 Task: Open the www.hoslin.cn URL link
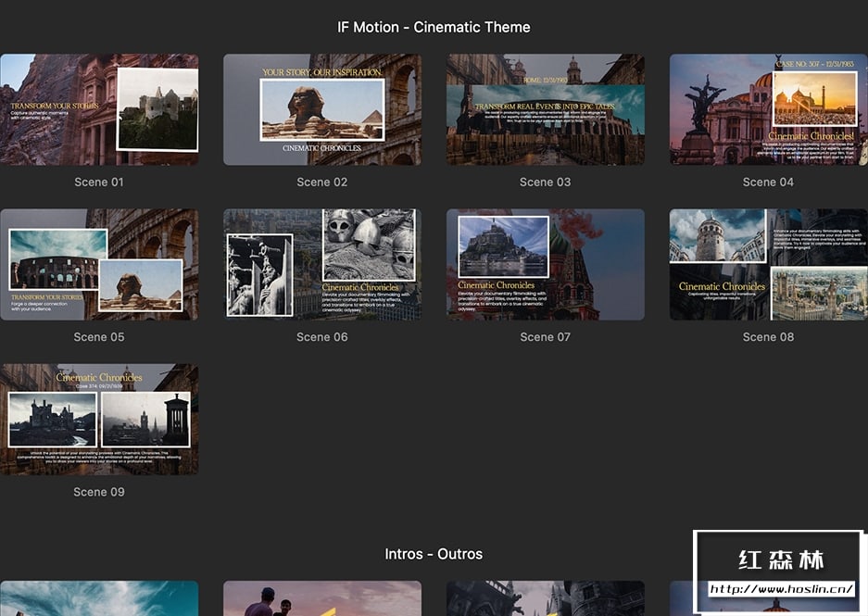pyautogui.click(x=781, y=589)
